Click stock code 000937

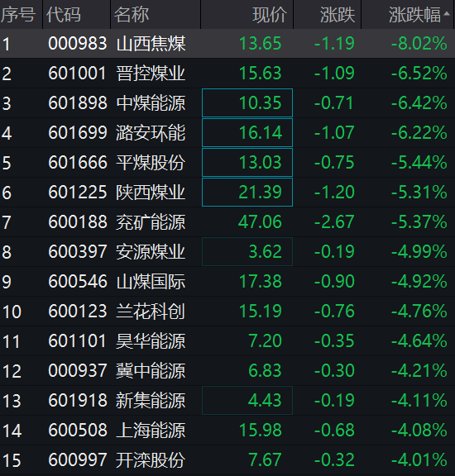78,371
